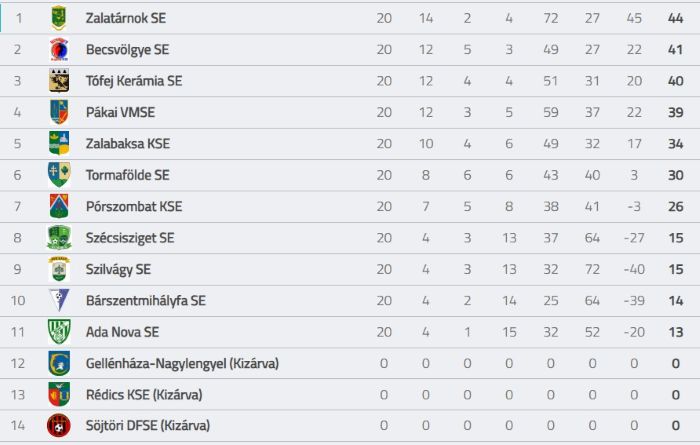Select the Pákai VMSE shield icon

tap(59, 112)
